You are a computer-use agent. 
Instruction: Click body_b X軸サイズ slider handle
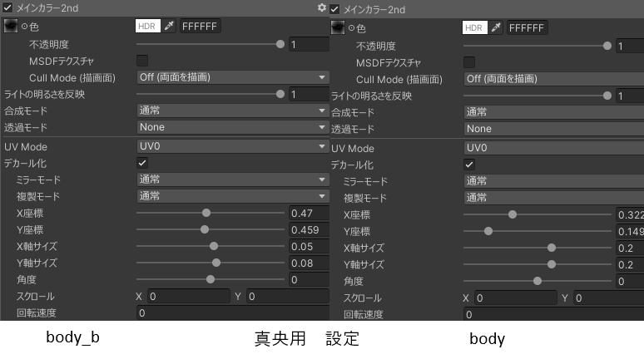(214, 246)
